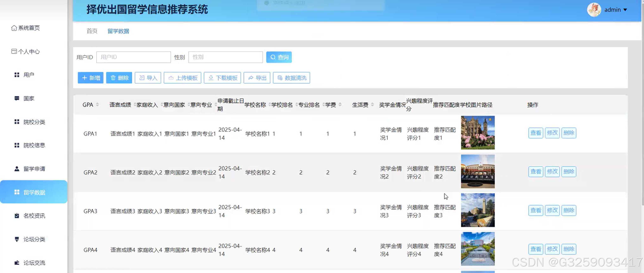Click the 国家 icon in sidebar
The width and height of the screenshot is (644, 273).
click(x=17, y=98)
